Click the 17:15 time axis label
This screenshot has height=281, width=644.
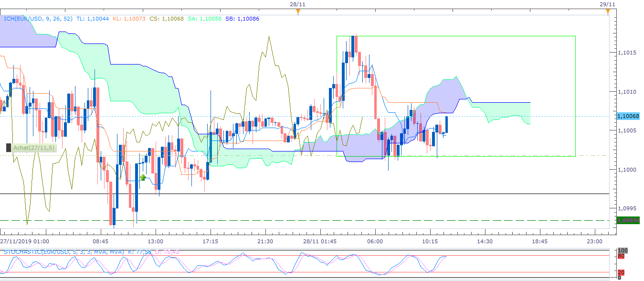pyautogui.click(x=211, y=241)
